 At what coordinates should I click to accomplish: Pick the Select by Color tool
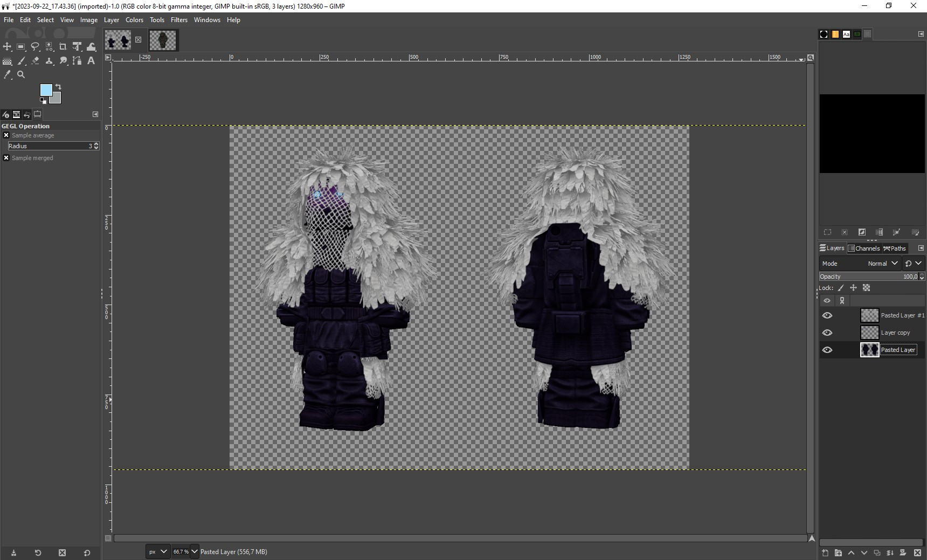click(x=49, y=47)
